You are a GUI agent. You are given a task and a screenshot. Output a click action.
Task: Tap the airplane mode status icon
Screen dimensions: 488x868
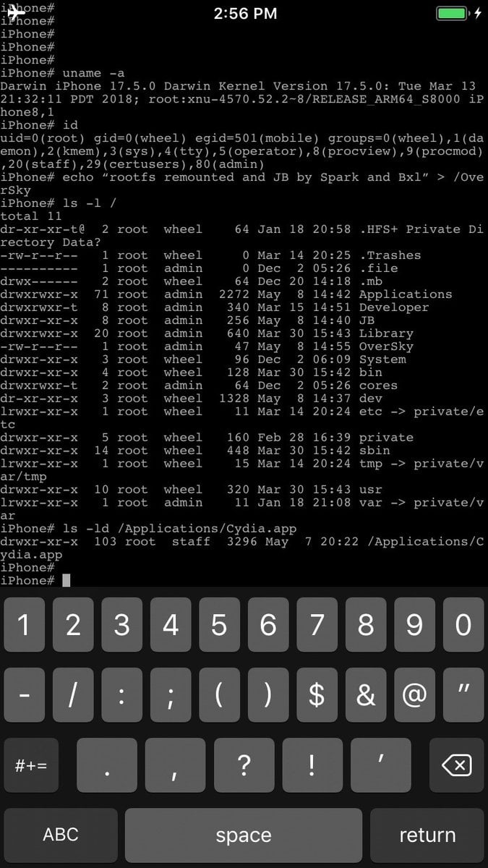coord(14,12)
